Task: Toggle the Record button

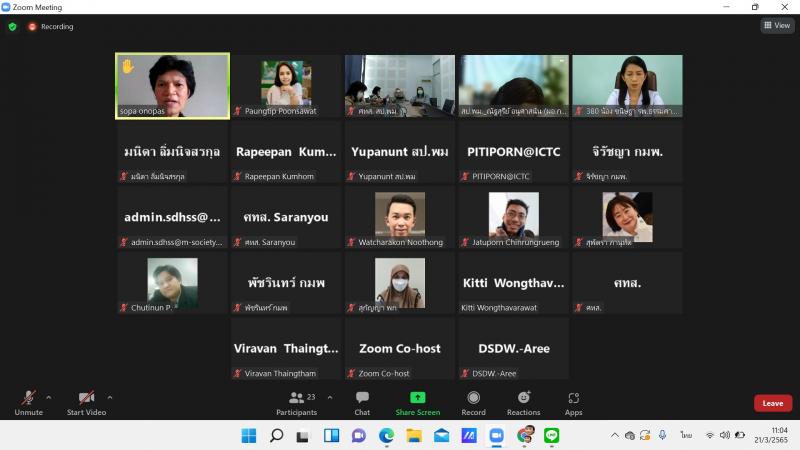Action: coord(473,403)
